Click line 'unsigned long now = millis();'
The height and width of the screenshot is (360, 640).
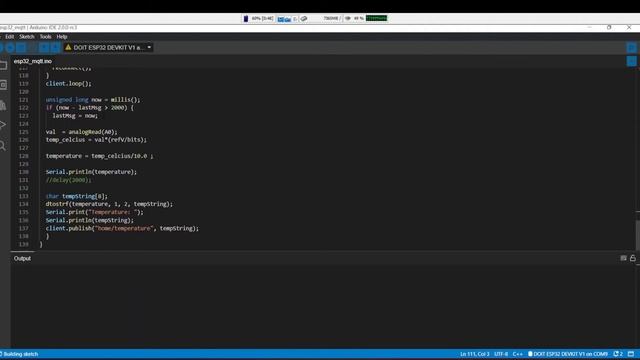93,100
